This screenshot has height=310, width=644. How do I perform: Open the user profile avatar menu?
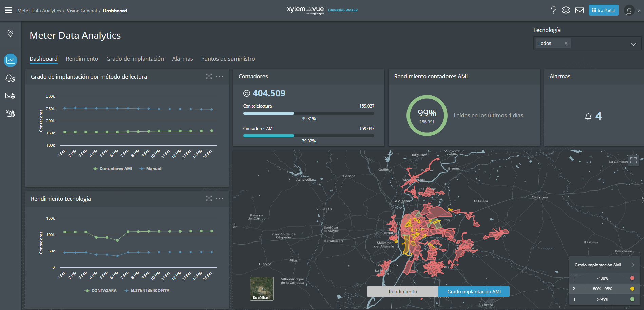[632, 11]
